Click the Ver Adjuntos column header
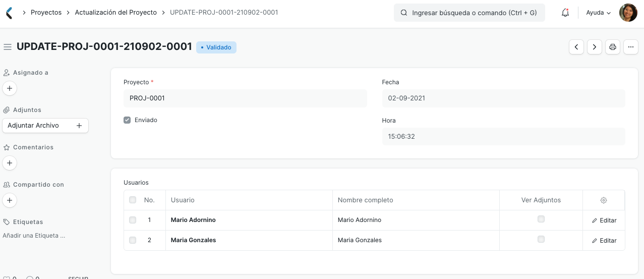644x279 pixels. click(x=541, y=200)
